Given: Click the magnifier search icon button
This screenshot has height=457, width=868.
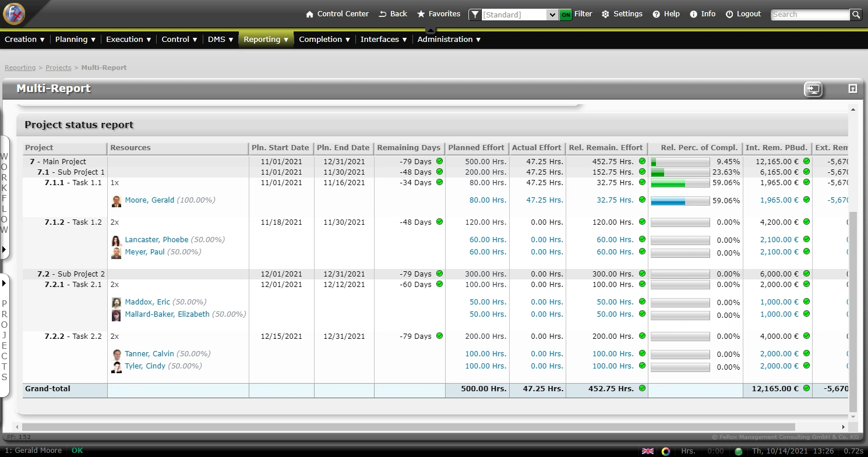Looking at the screenshot, I should click(x=855, y=15).
